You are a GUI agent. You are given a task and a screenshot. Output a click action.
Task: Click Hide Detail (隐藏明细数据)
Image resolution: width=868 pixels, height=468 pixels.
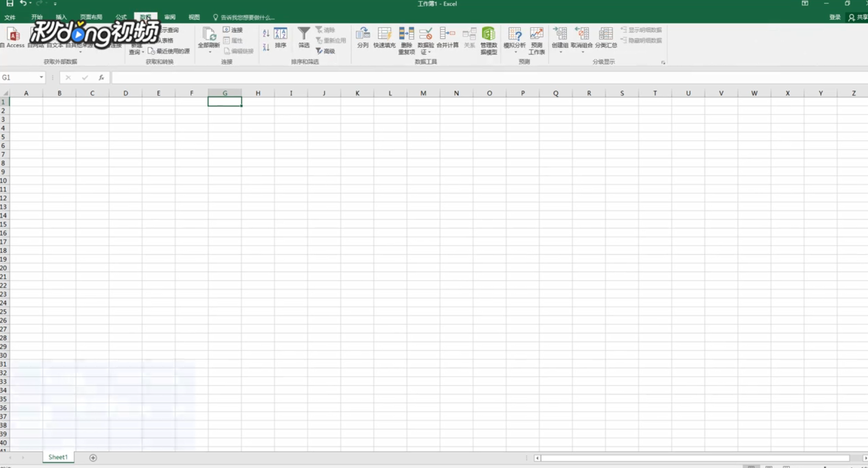641,41
